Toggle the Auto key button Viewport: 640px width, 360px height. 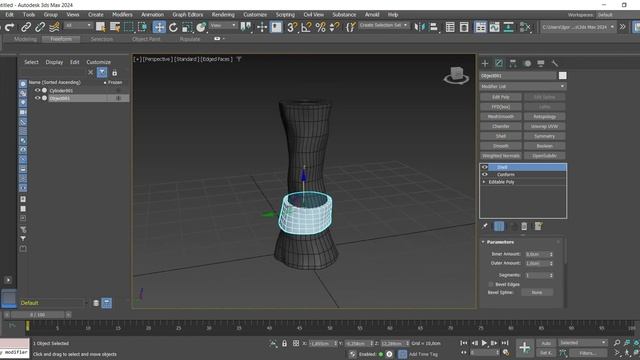coord(546,343)
